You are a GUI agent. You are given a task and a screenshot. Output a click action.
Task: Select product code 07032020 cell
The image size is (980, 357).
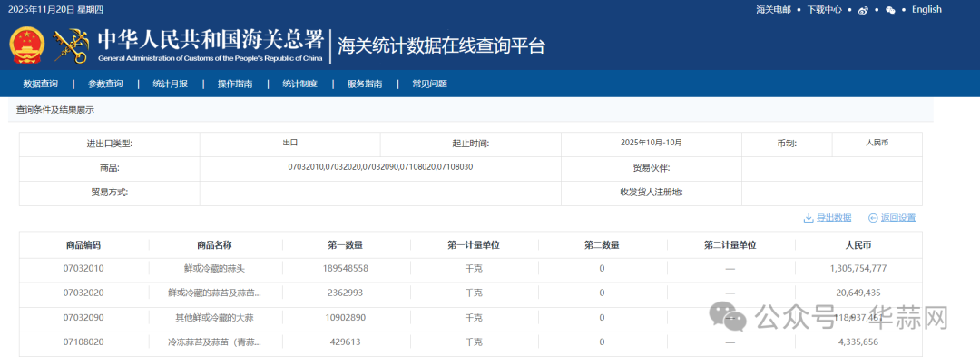[83, 293]
